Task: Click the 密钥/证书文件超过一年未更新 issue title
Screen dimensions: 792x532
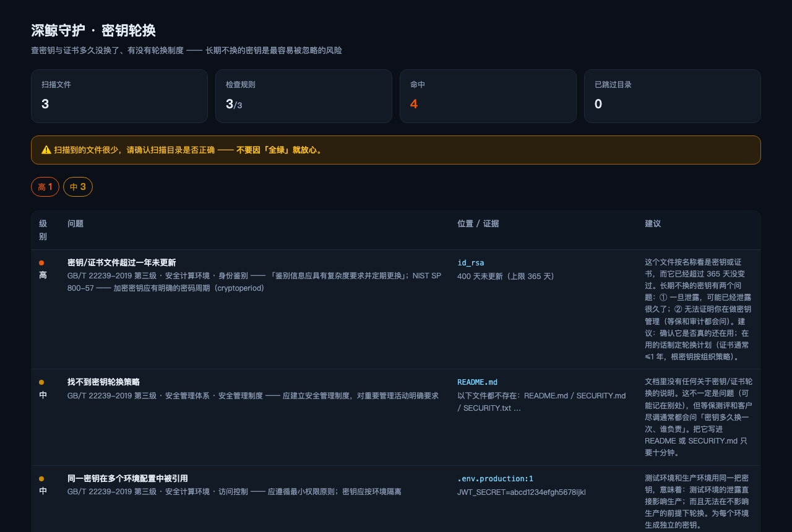Action: point(122,263)
